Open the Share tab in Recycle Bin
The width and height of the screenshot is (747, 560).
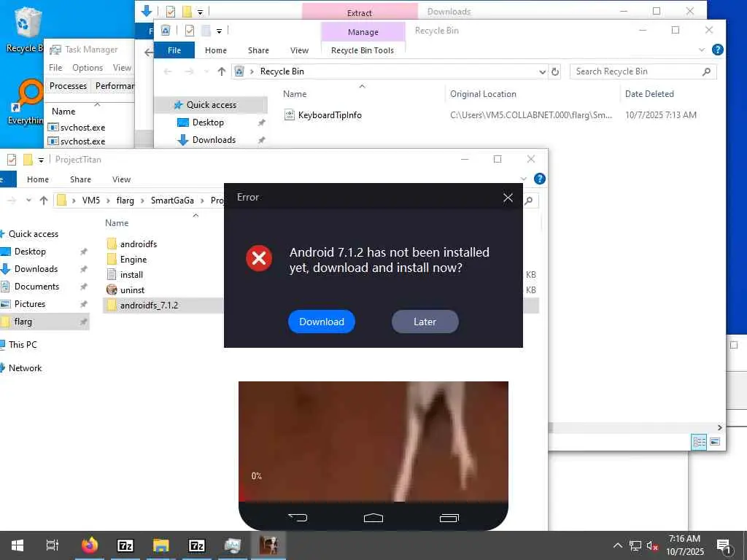click(258, 50)
